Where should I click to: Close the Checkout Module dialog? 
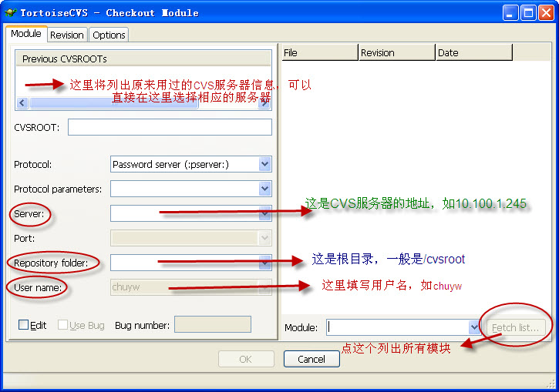tap(546, 13)
